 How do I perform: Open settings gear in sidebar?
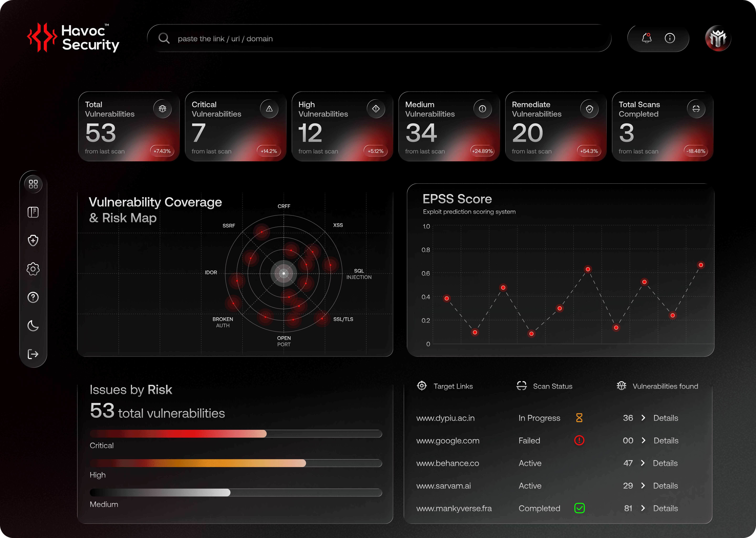[33, 269]
